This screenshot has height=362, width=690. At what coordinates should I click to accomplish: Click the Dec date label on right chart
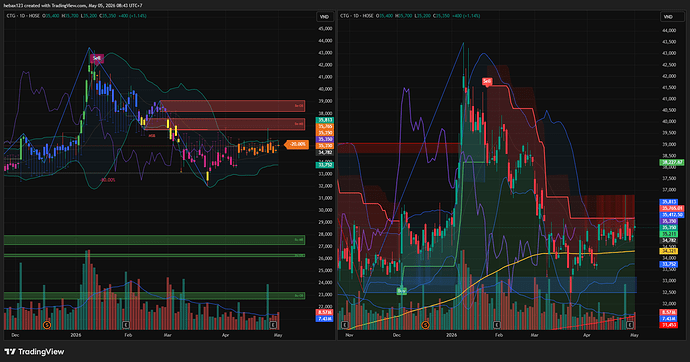point(396,335)
